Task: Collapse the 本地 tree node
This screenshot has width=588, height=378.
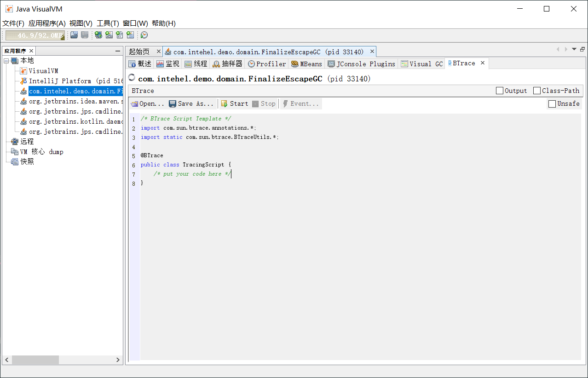Action: 6,61
